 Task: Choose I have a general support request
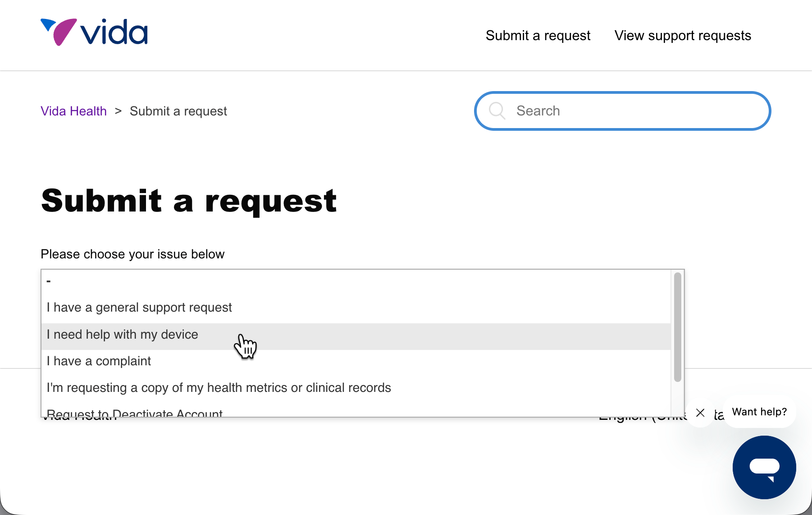(x=356, y=308)
